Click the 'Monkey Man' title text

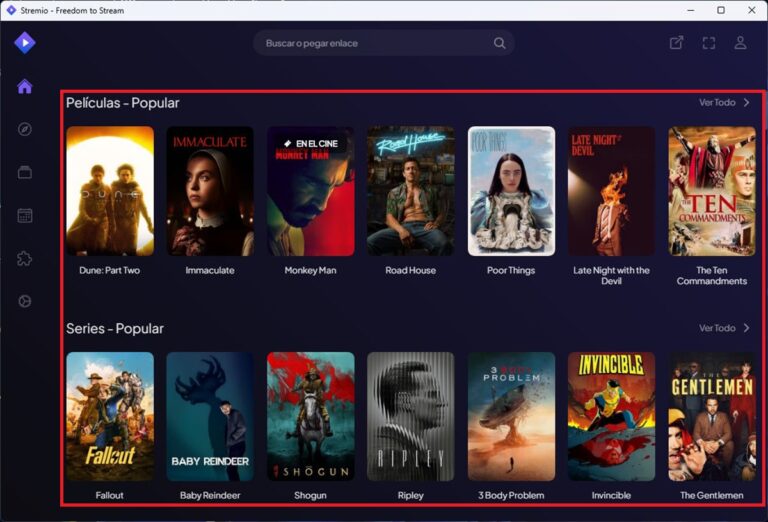tap(311, 270)
